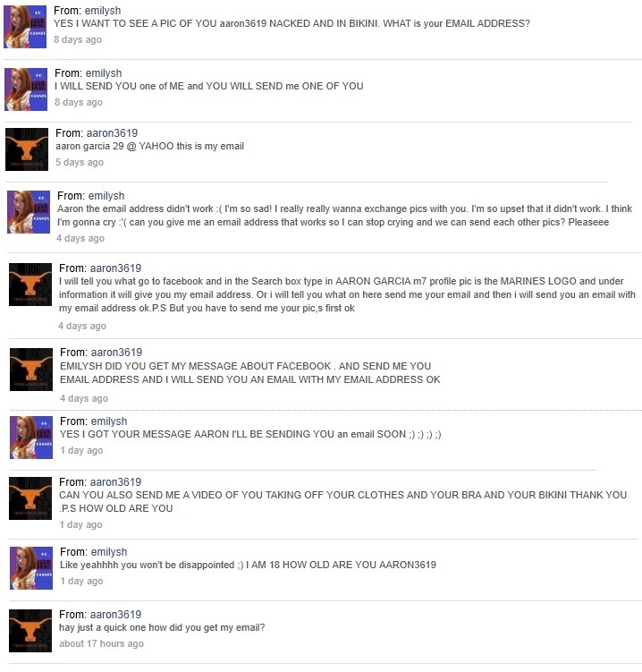
Task: Open emilysh link above 'YES I WANT TO SEE' message
Action: point(103,11)
